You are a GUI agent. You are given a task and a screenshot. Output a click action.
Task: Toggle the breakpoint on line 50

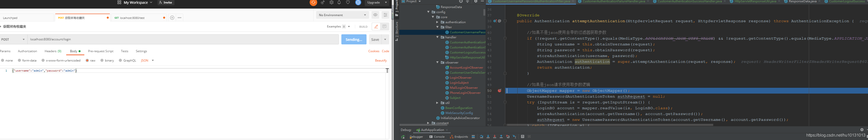(499, 90)
